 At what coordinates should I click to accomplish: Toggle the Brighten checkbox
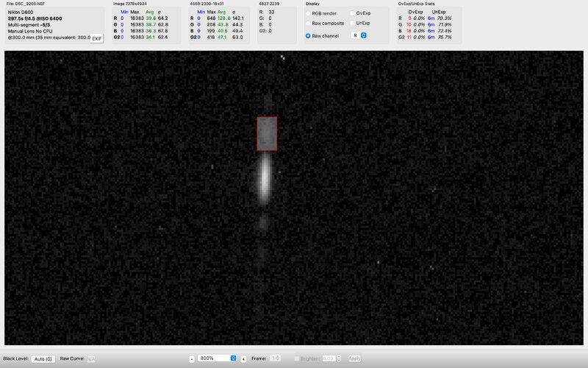point(297,358)
